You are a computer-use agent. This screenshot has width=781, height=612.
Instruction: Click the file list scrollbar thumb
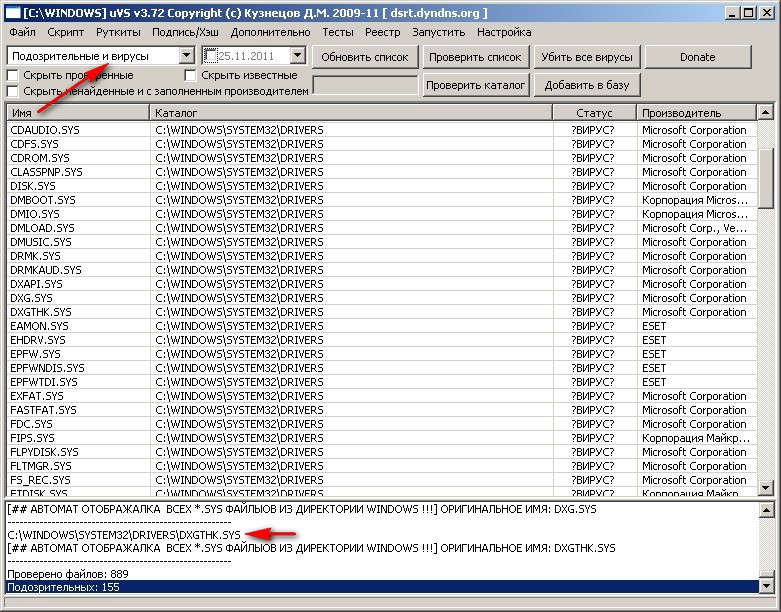point(766,178)
